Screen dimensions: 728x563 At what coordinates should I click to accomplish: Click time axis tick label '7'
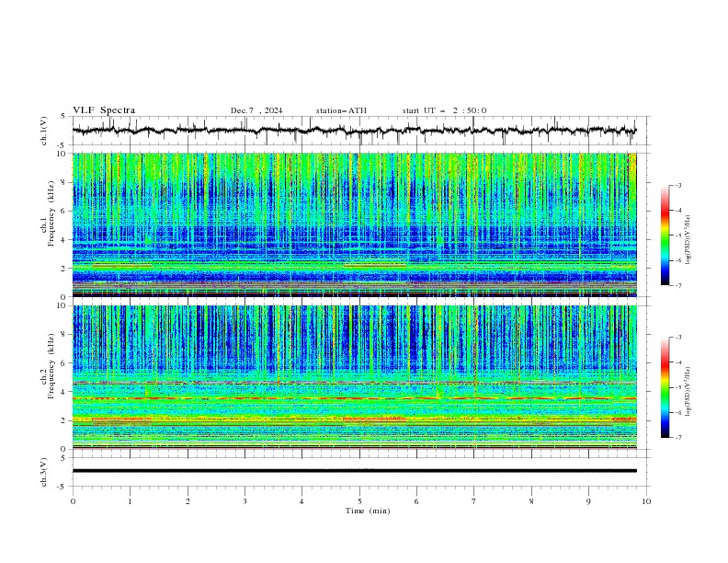(474, 501)
